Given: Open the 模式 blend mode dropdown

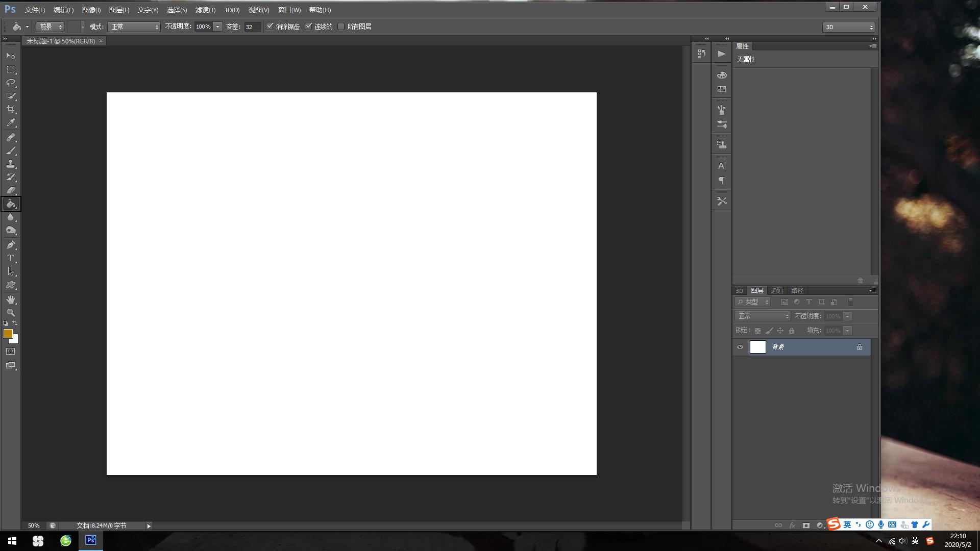Looking at the screenshot, I should tap(134, 27).
